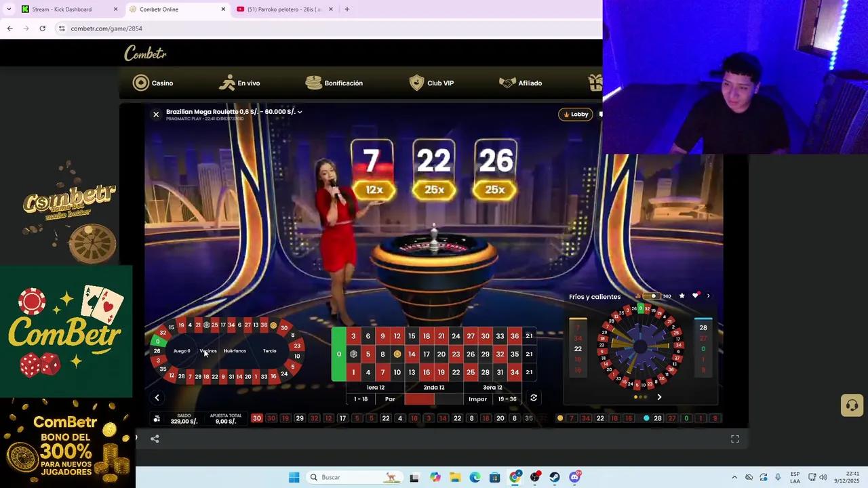Enter fullscreen with the expand icon

point(735,439)
